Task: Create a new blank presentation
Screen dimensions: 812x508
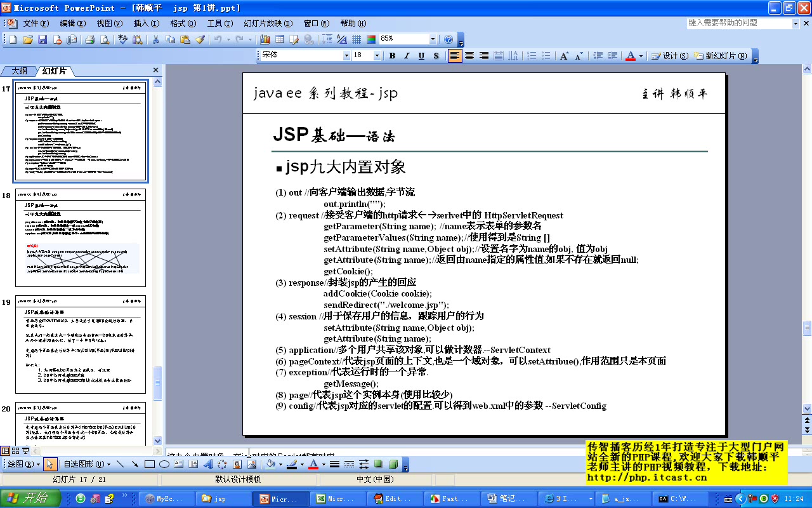Action: pyautogui.click(x=13, y=39)
